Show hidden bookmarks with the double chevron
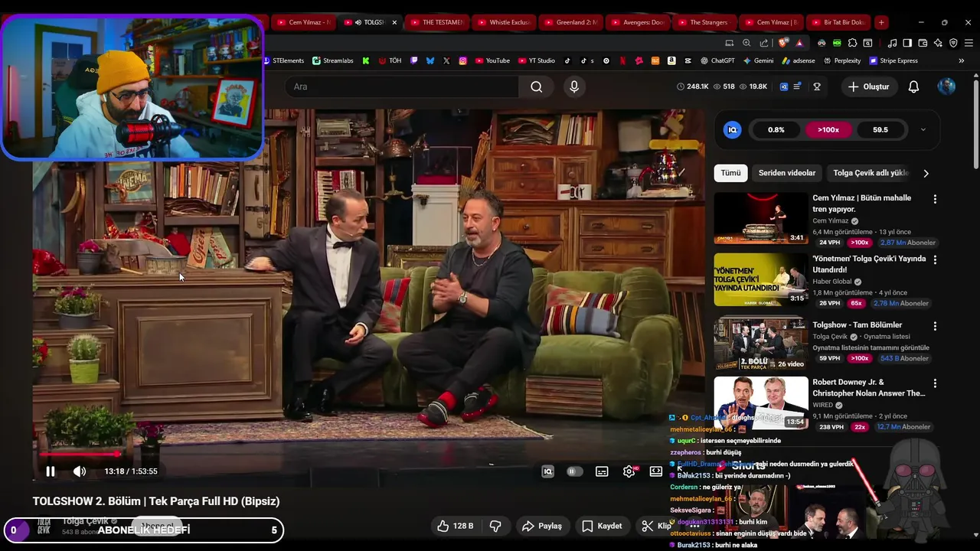The image size is (980, 551). (962, 60)
